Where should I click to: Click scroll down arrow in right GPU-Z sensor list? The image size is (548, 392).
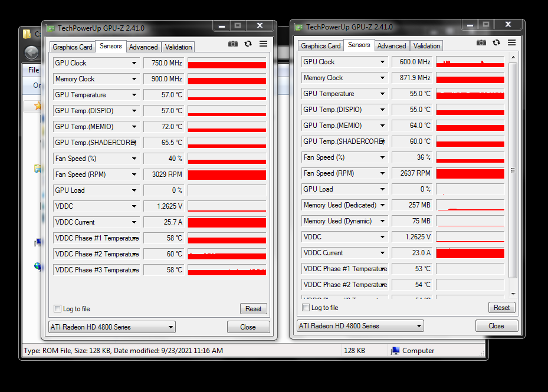pyautogui.click(x=513, y=294)
